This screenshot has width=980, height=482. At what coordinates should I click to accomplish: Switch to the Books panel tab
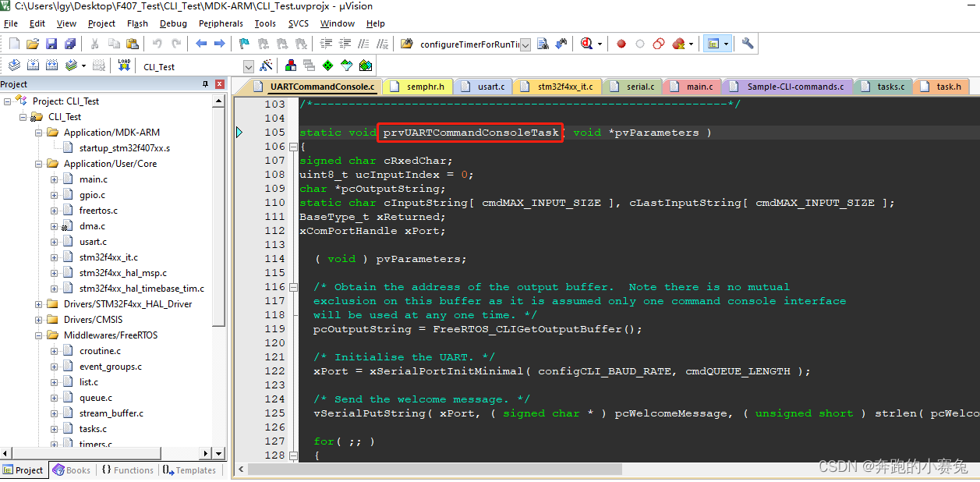pyautogui.click(x=71, y=470)
